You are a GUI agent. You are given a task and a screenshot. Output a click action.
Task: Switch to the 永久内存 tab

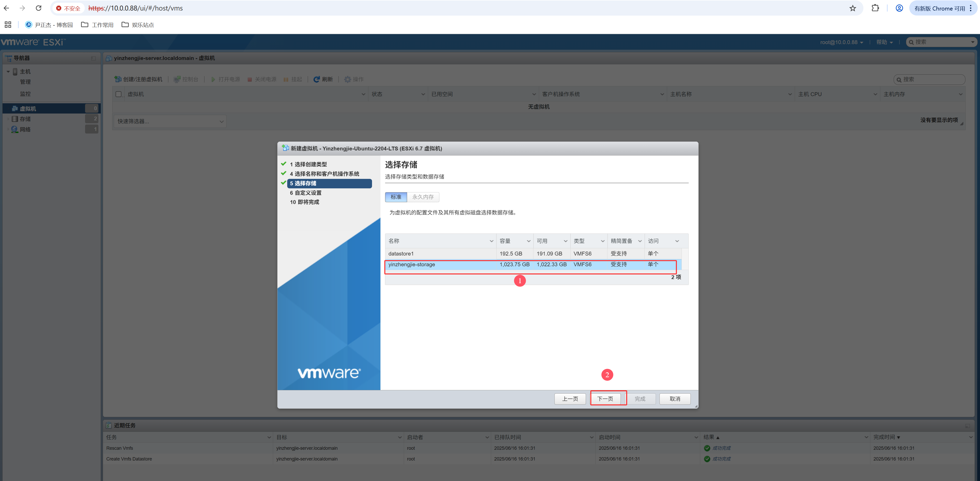(x=423, y=197)
